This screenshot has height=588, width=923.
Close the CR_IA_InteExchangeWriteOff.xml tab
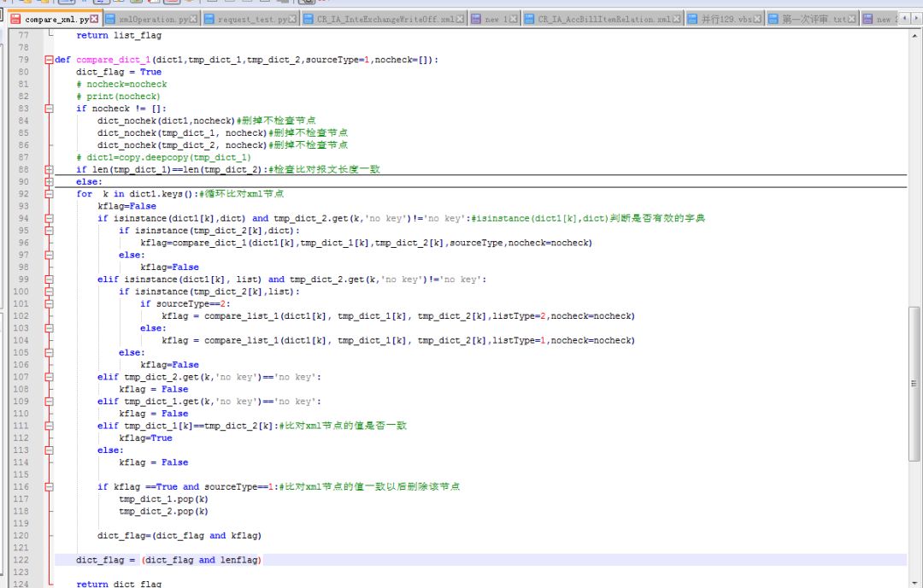tap(460, 19)
